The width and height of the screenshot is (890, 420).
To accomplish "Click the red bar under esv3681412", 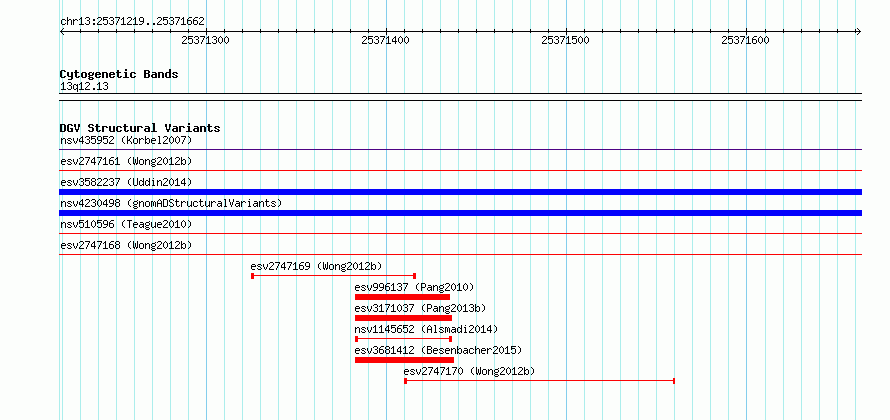I will click(x=404, y=360).
